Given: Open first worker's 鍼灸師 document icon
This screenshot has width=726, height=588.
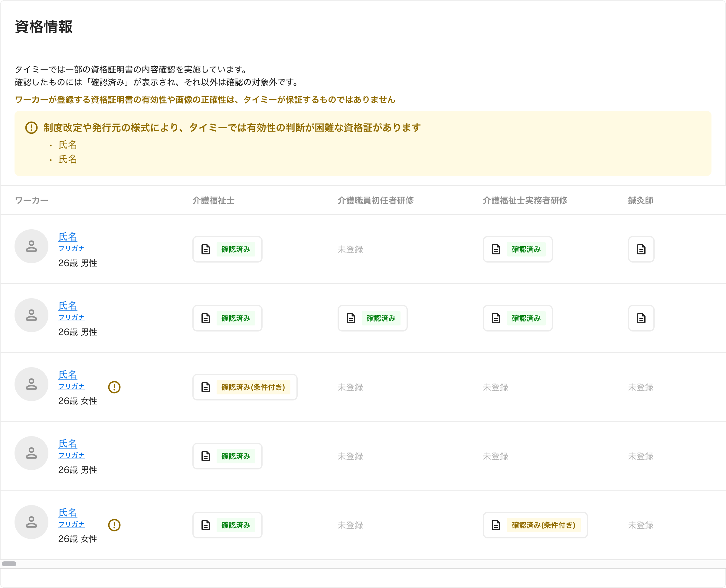Looking at the screenshot, I should pos(641,249).
